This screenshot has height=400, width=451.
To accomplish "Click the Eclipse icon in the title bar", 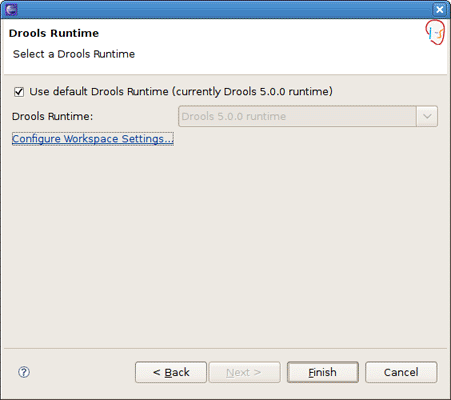I will (11, 9).
